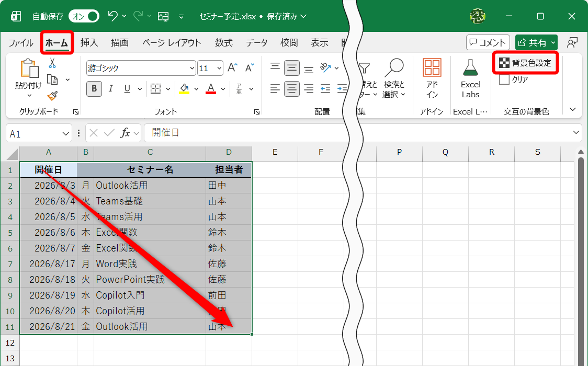This screenshot has height=366, width=588.
Task: Switch to the ホーム tab
Action: pyautogui.click(x=56, y=43)
